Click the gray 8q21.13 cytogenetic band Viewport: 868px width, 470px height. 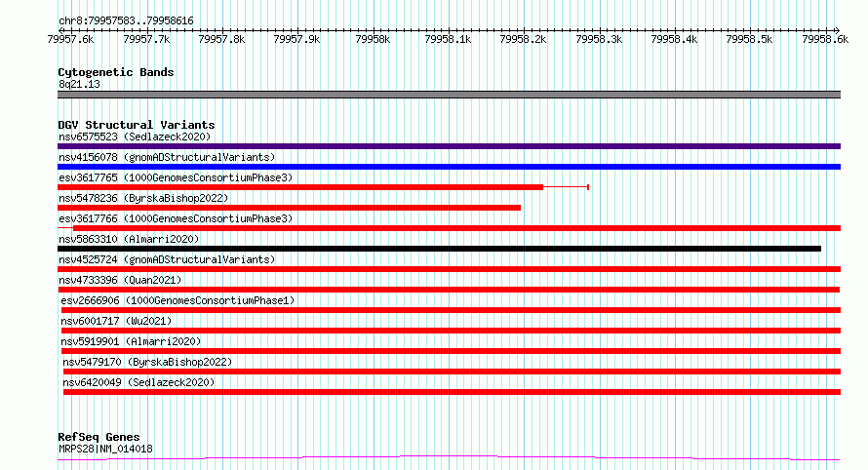click(449, 95)
